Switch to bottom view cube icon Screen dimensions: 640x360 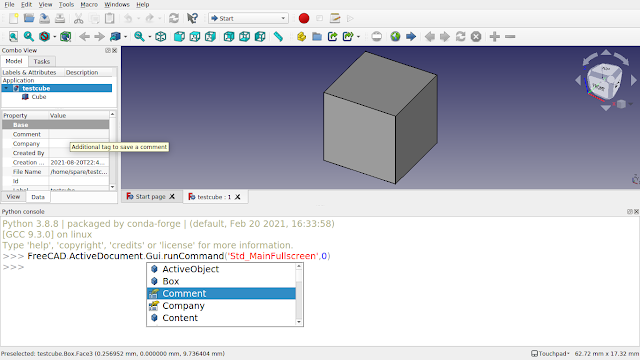coord(244,37)
